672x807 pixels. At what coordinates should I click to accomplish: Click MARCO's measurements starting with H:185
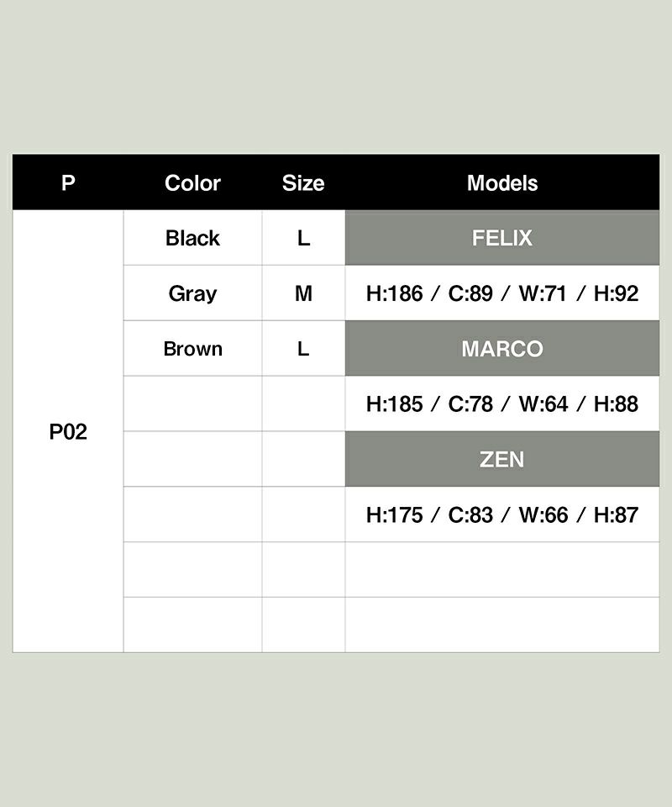coord(502,404)
